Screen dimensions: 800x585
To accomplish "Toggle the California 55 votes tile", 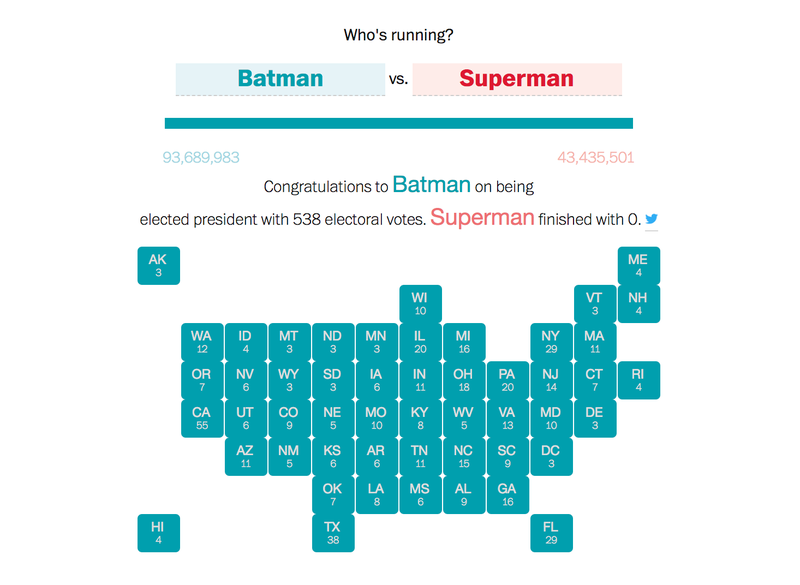I will click(x=202, y=418).
